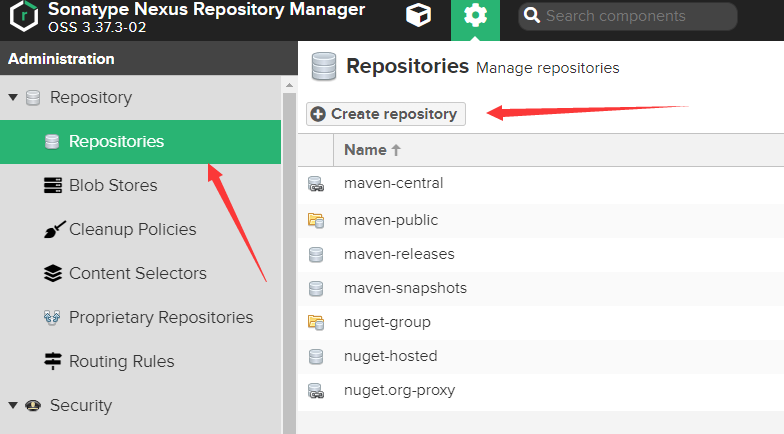
Task: Click the Repository label in sidebar
Action: [91, 98]
